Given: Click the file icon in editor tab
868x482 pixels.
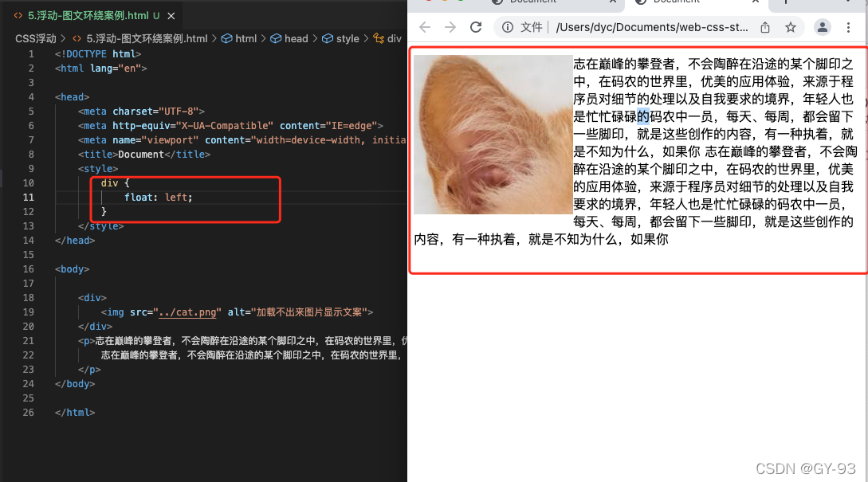Looking at the screenshot, I should pos(18,16).
